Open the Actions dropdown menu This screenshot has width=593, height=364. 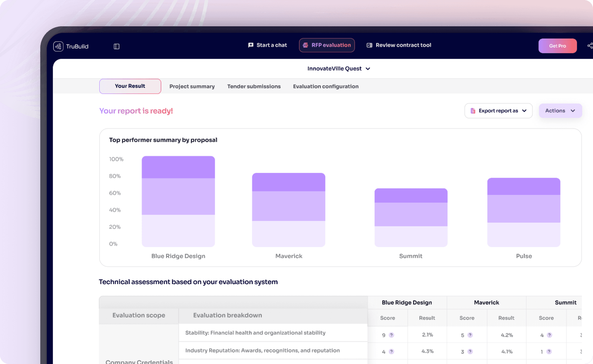point(560,111)
